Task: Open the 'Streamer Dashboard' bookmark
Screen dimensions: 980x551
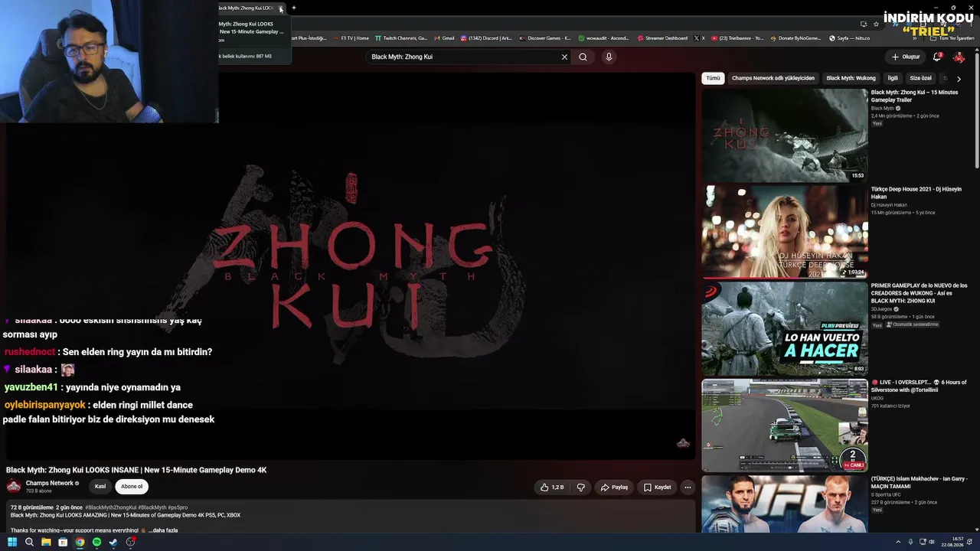Action: (x=662, y=38)
